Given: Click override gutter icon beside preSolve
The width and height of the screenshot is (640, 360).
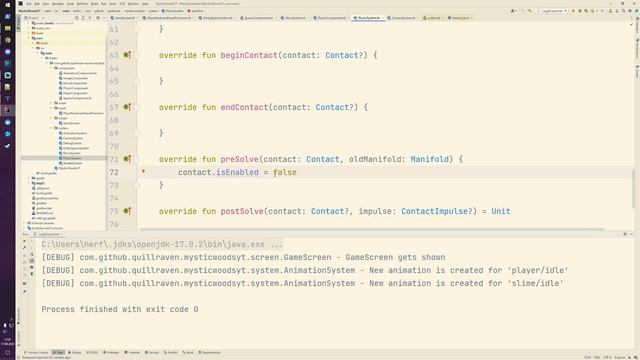Looking at the screenshot, I should click(x=127, y=159).
